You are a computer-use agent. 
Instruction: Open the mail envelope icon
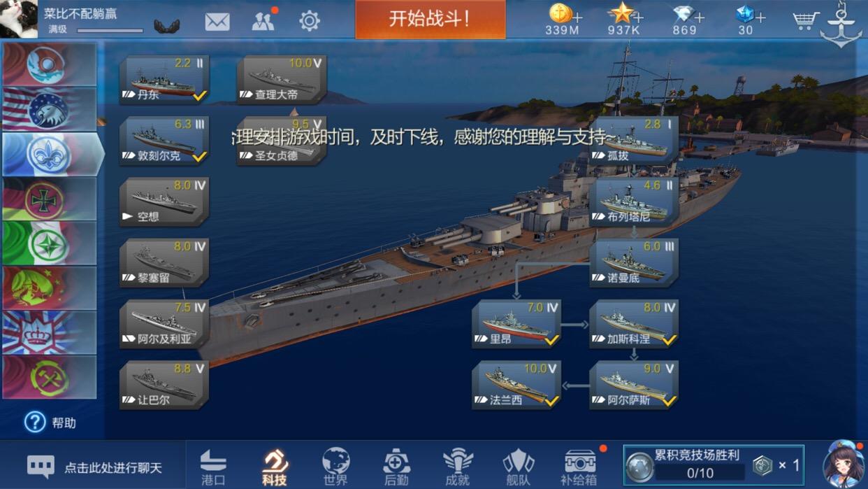217,22
